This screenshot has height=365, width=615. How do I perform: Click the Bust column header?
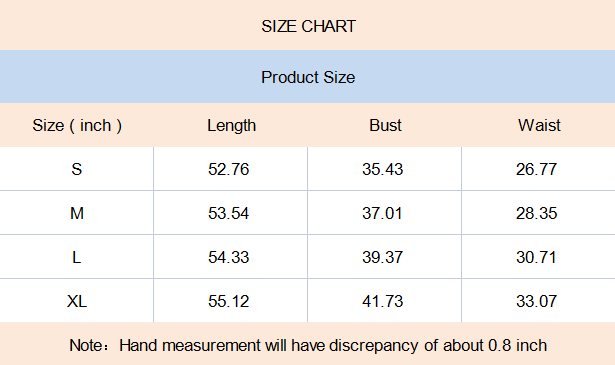coord(385,125)
